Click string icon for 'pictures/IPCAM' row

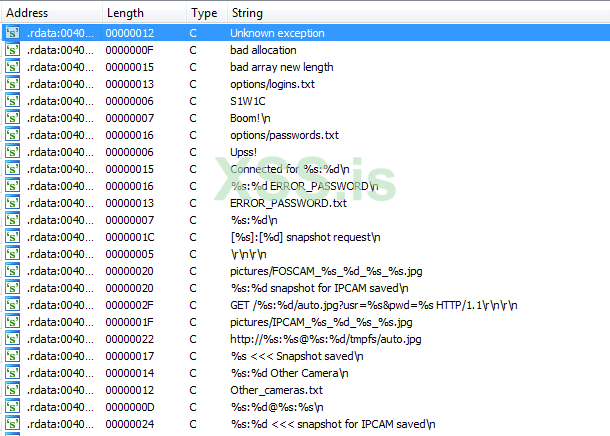[12, 322]
